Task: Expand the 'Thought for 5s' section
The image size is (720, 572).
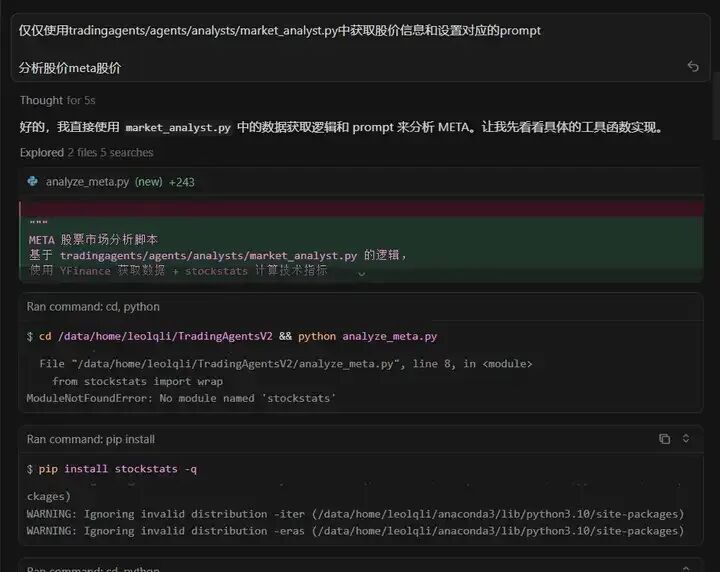Action: (57, 100)
